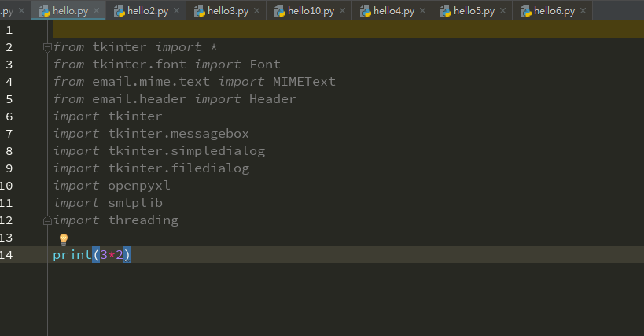Collapse imports with fold marker at line 2

point(47,47)
